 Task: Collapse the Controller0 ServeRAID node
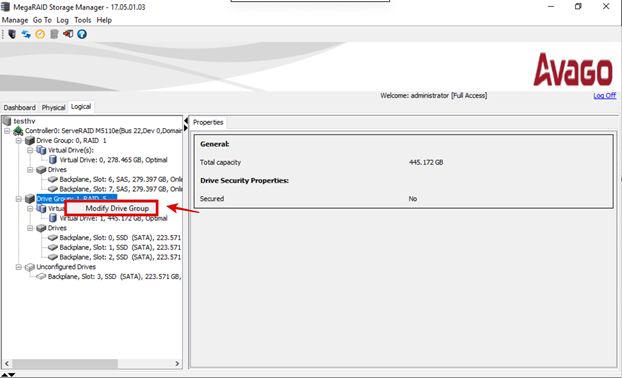pyautogui.click(x=7, y=130)
